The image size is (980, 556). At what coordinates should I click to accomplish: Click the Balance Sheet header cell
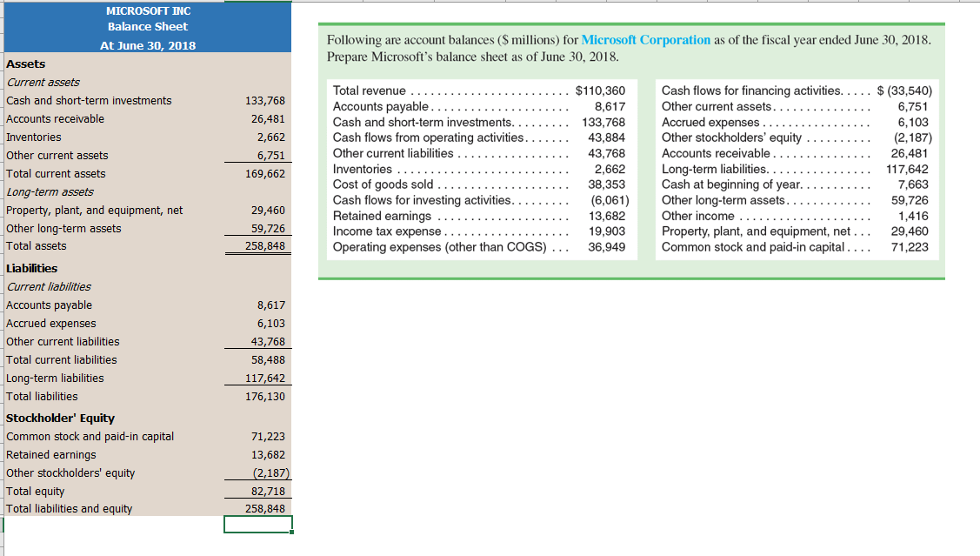(148, 27)
